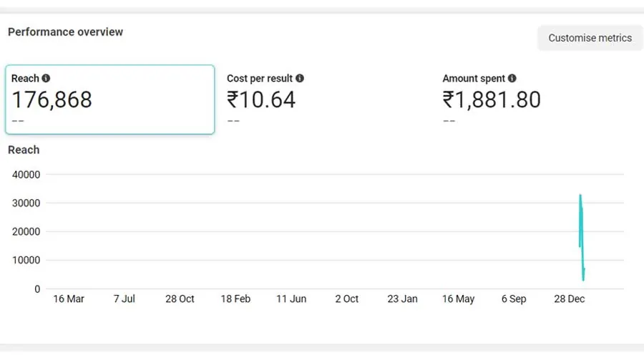644x358 pixels.
Task: Click the 16 May axis date
Action: [459, 299]
